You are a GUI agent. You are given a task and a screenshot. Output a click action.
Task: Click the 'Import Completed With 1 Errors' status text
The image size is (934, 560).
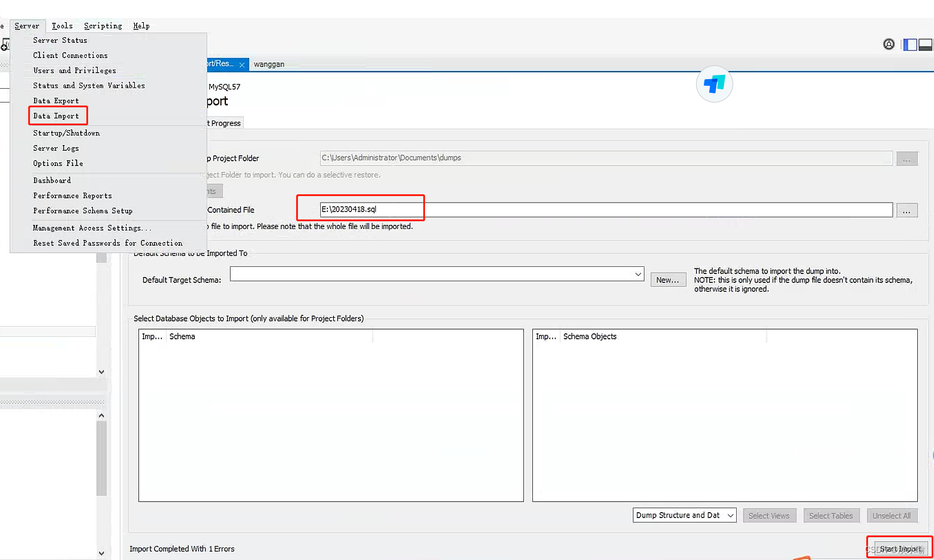182,549
